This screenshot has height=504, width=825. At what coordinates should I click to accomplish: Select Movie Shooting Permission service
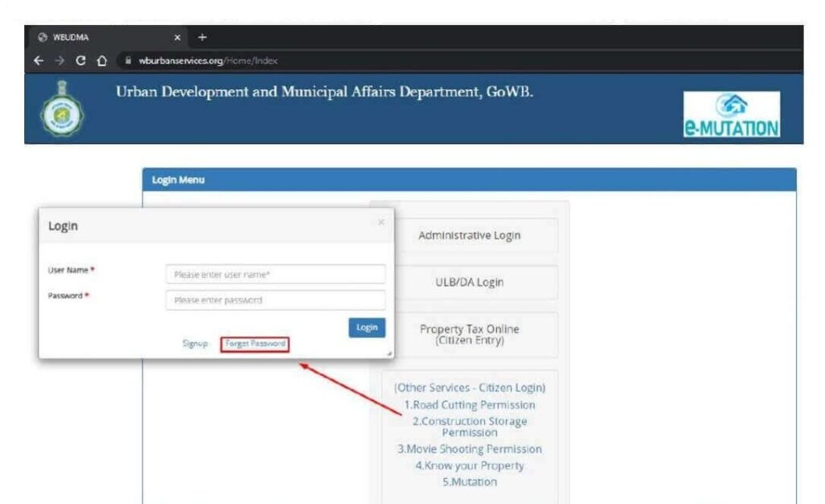click(470, 449)
